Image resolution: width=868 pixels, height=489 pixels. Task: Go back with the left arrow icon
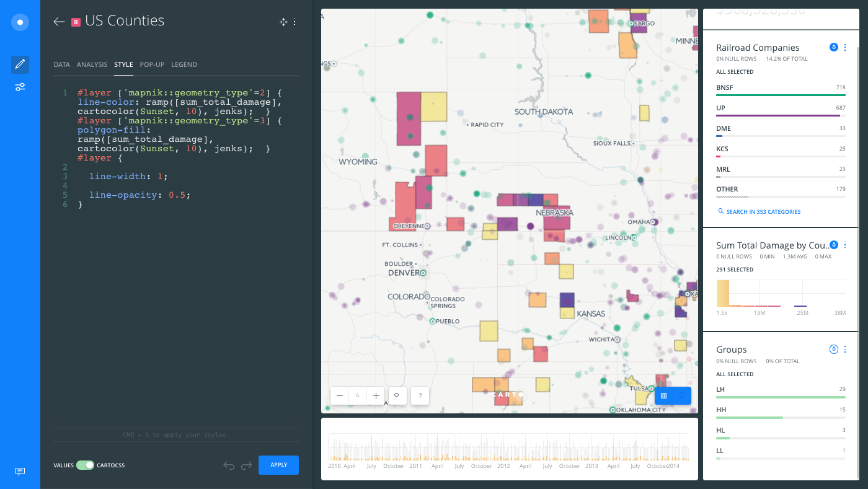coord(59,22)
